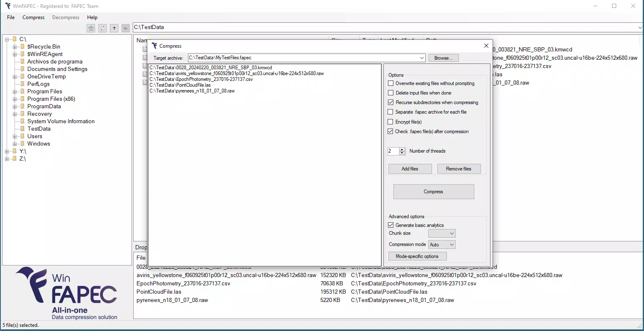Open the Decompress menu

click(x=66, y=17)
